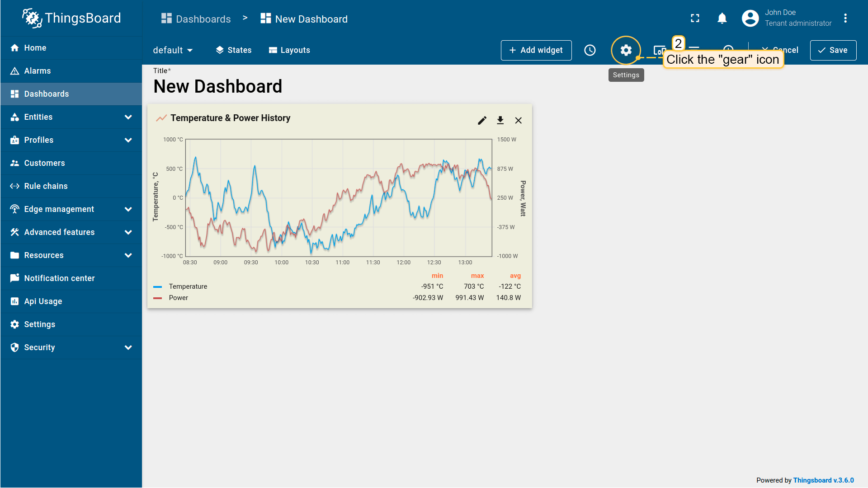Edit the dashboard title field

[x=217, y=86]
